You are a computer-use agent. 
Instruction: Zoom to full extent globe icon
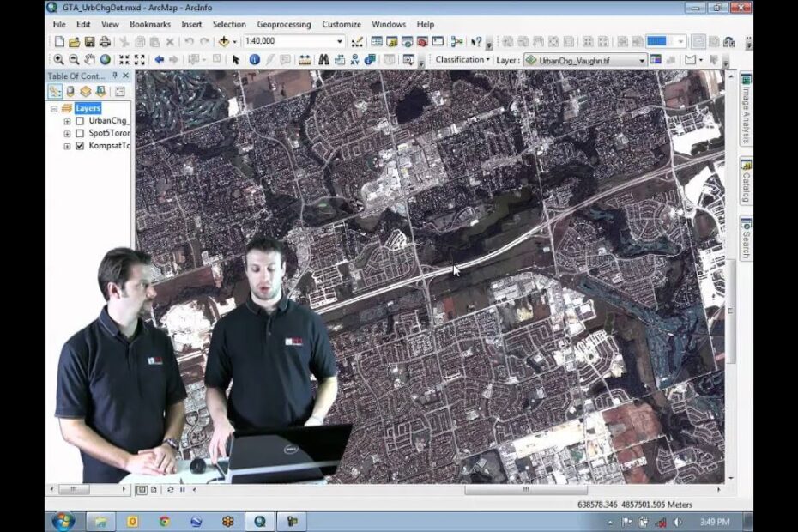pyautogui.click(x=106, y=60)
